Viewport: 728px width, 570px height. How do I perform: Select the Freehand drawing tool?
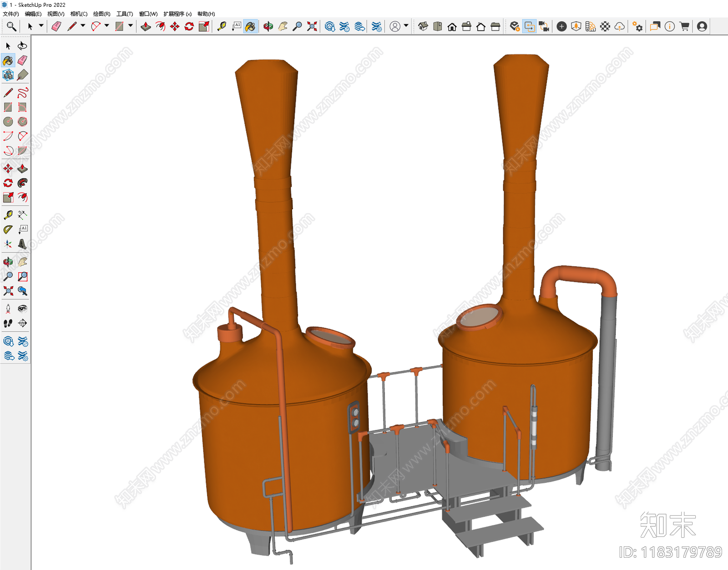(x=22, y=93)
